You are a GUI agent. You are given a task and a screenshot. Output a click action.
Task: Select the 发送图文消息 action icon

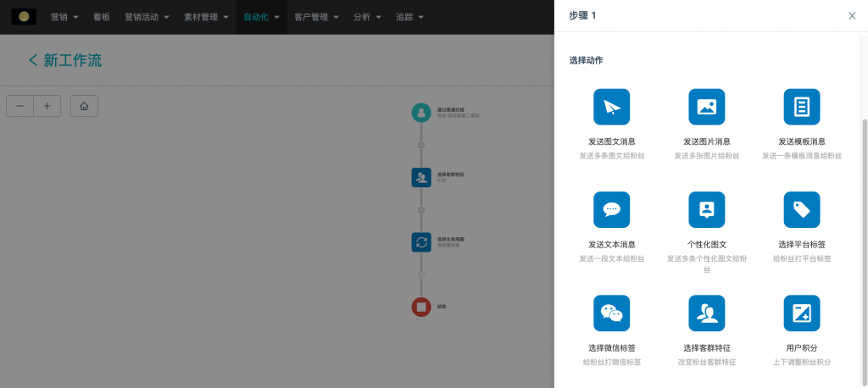pyautogui.click(x=611, y=107)
